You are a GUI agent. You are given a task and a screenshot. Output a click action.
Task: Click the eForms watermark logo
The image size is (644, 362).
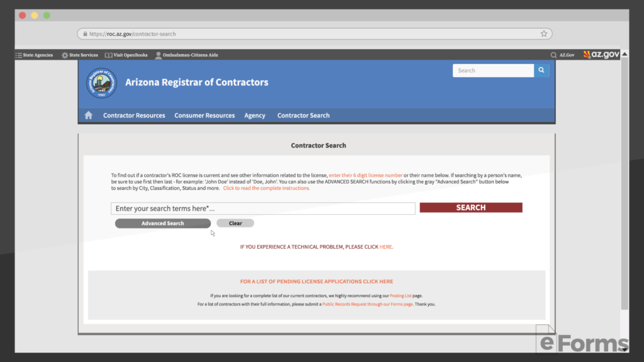(x=582, y=343)
